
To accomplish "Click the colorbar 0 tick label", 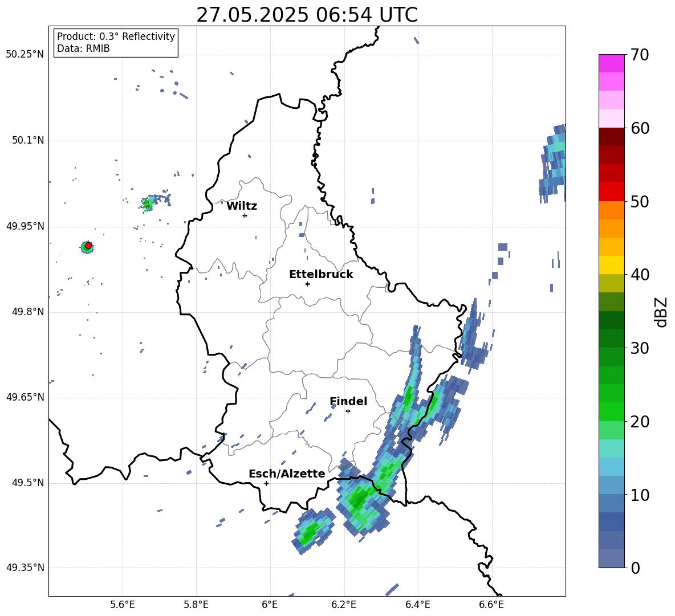I will tap(636, 568).
